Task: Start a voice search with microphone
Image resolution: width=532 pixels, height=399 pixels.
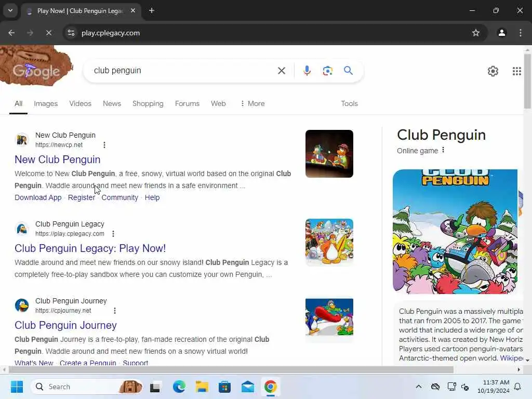Action: tap(307, 71)
